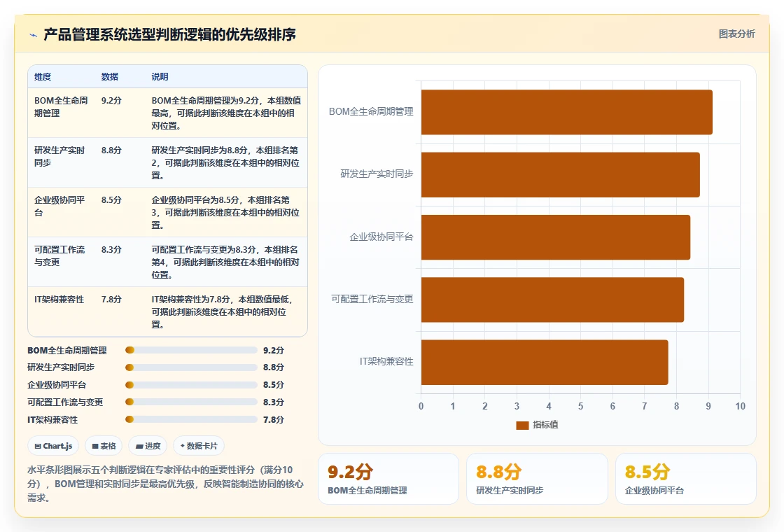This screenshot has width=784, height=532.
Task: Click description starting 'IT架构兼容性为7.8分'
Action: tap(222, 311)
